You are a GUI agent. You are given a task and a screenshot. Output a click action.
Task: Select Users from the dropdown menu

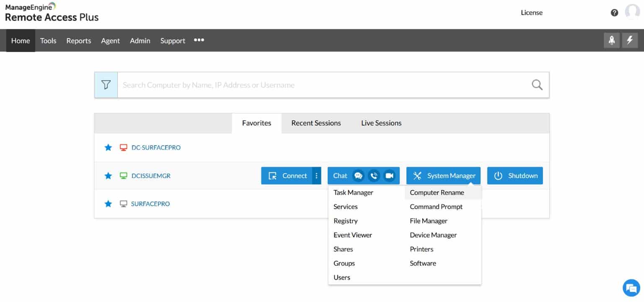(x=342, y=277)
